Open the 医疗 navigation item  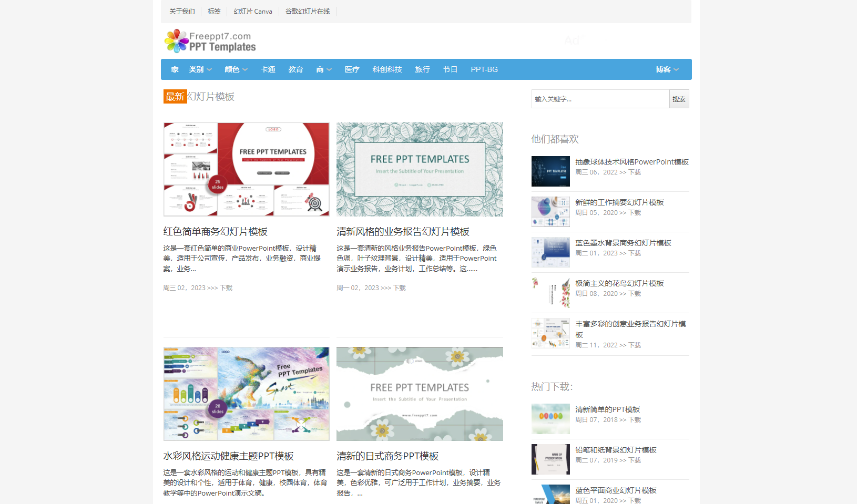(351, 69)
